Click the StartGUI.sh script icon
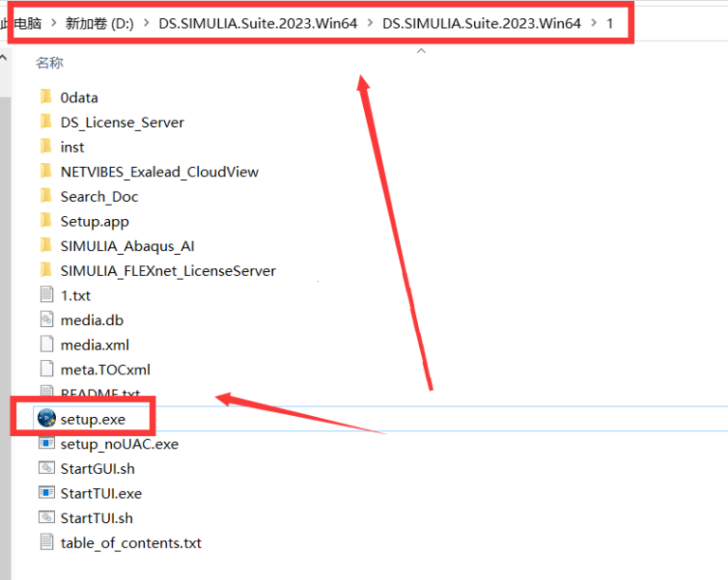This screenshot has width=728, height=580. pyautogui.click(x=46, y=468)
